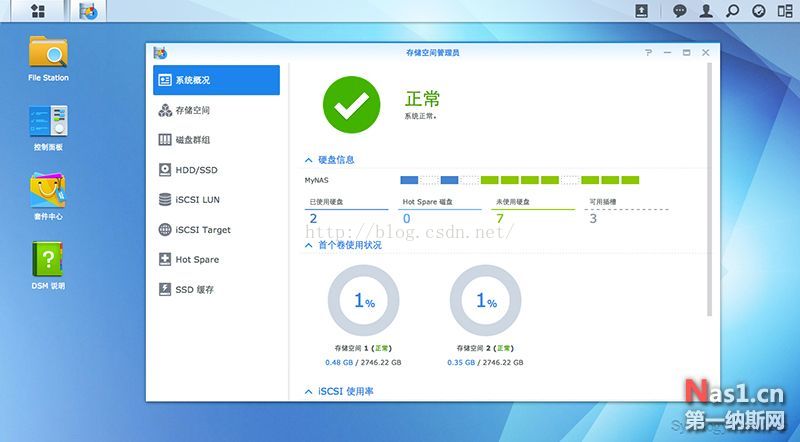
Task: Click the user account icon in taskbar
Action: tap(706, 12)
